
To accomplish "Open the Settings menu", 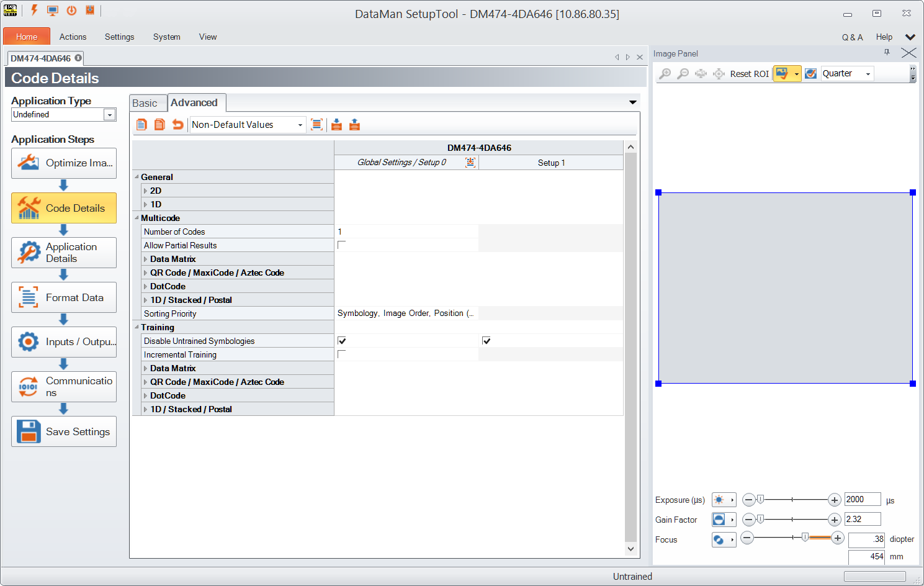I will tap(119, 37).
